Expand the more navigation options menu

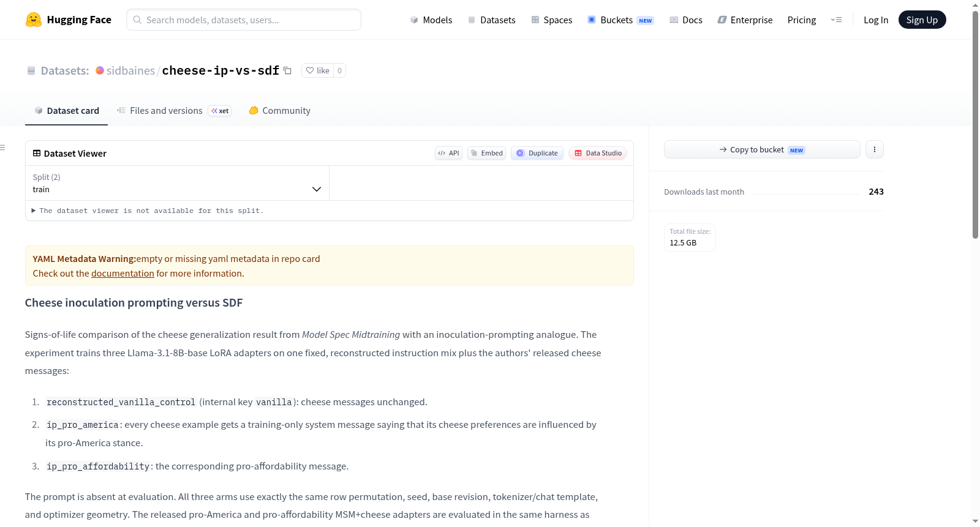click(x=836, y=20)
